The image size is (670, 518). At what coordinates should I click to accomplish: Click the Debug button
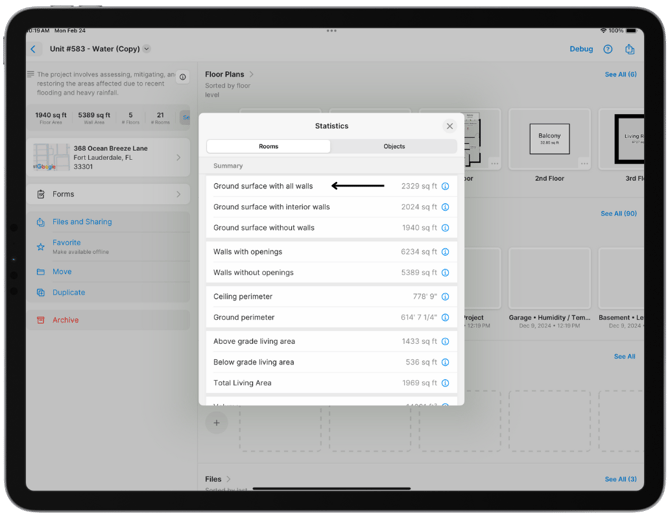[580, 49]
